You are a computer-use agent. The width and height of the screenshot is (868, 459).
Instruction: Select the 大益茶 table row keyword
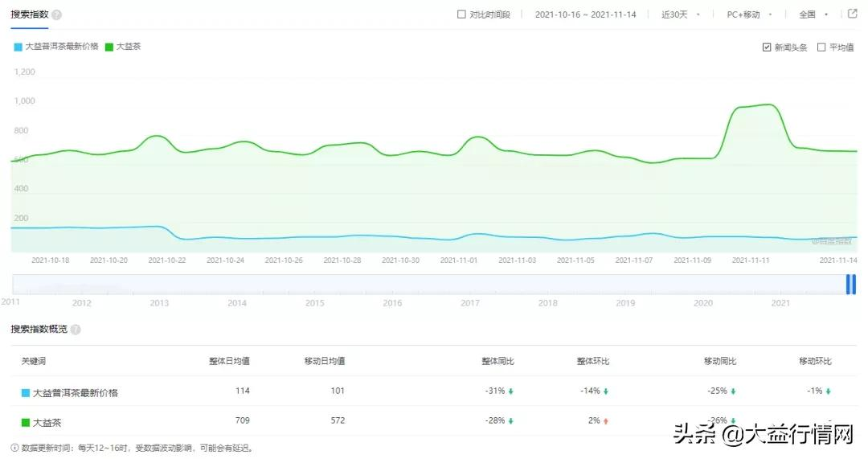[47, 423]
